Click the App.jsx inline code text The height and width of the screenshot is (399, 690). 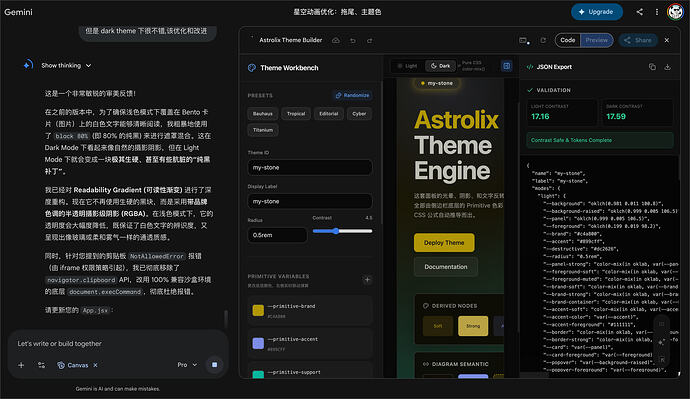click(x=95, y=310)
